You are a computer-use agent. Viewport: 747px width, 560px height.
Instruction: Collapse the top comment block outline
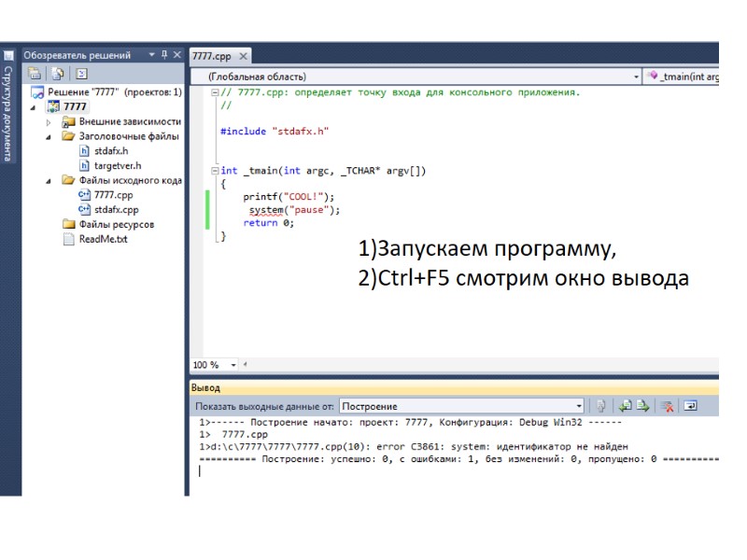point(215,92)
